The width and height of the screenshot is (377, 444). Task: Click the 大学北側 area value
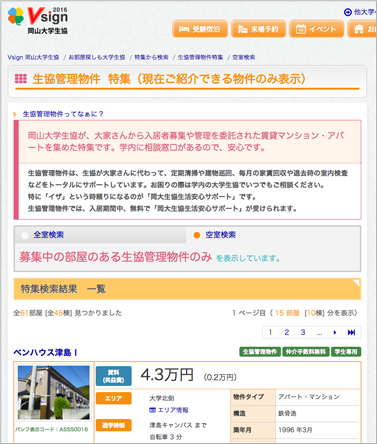[x=162, y=398]
